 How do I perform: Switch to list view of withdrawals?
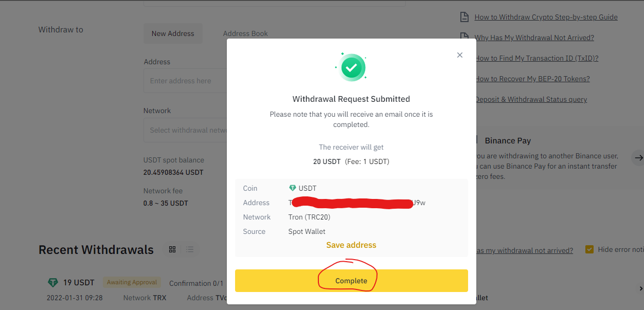[190, 249]
